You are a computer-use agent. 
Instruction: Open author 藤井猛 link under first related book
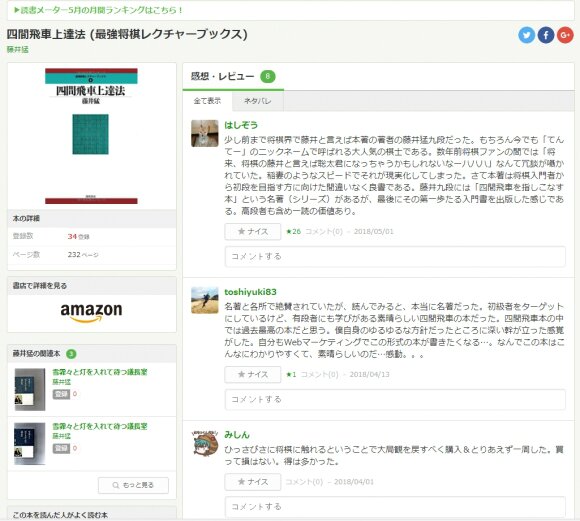[x=61, y=382]
